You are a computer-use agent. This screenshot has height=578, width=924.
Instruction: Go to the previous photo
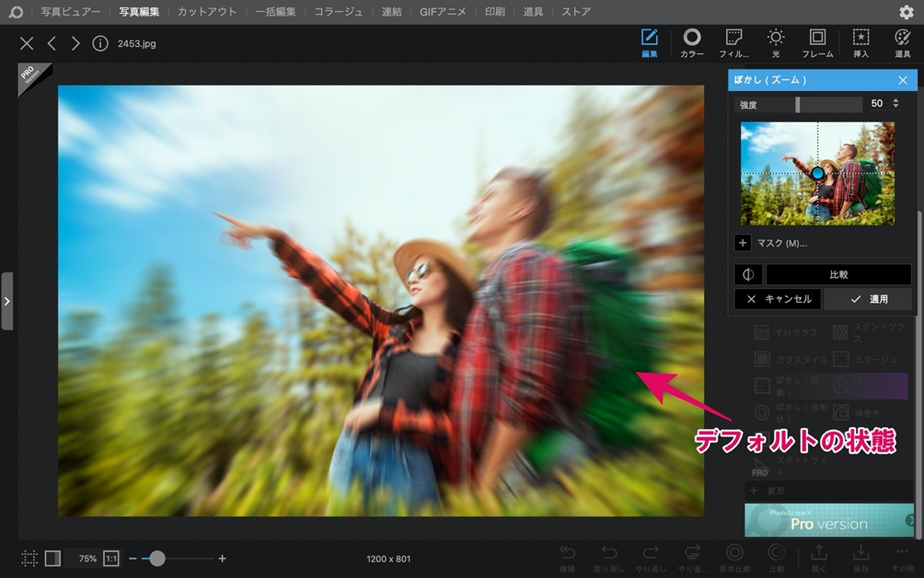52,44
